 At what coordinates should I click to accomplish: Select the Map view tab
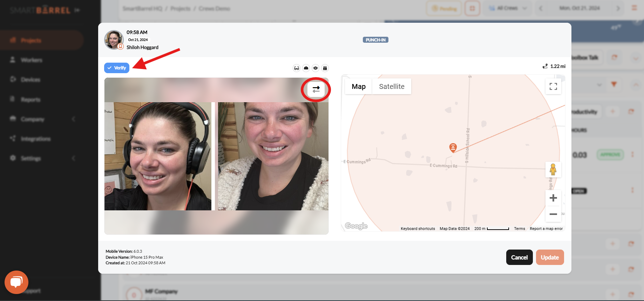358,86
